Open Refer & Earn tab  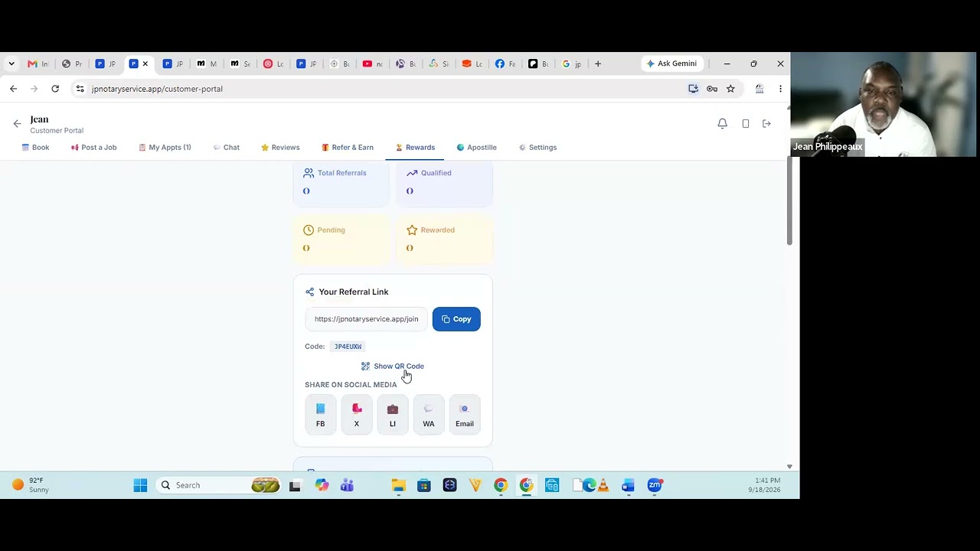point(348,147)
